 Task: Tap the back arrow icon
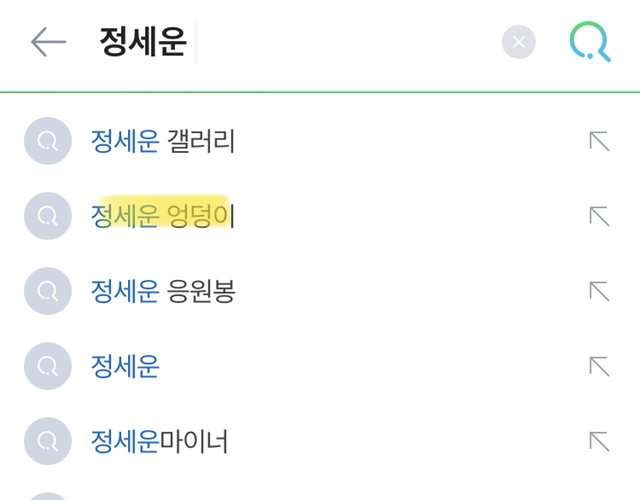47,42
